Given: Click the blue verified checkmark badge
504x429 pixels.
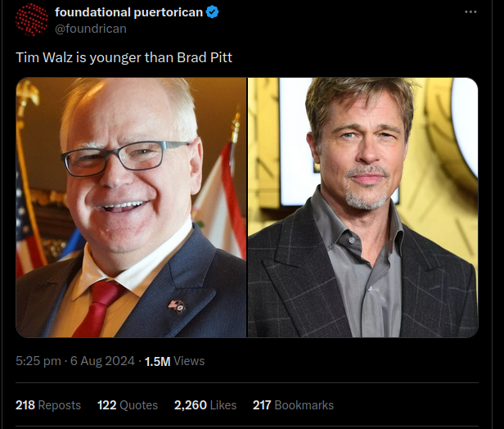Looking at the screenshot, I should click(x=212, y=12).
